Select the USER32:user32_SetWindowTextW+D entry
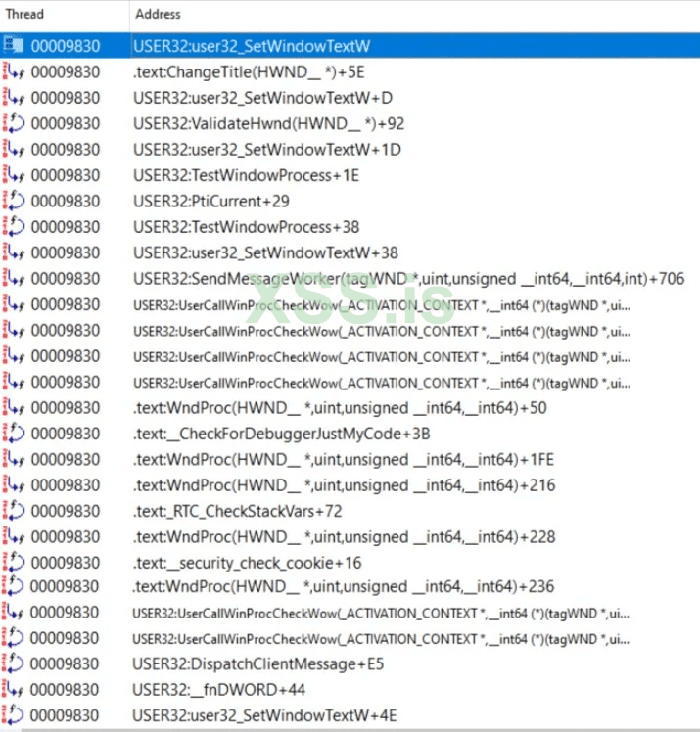Screen dimensions: 700x732 263,98
